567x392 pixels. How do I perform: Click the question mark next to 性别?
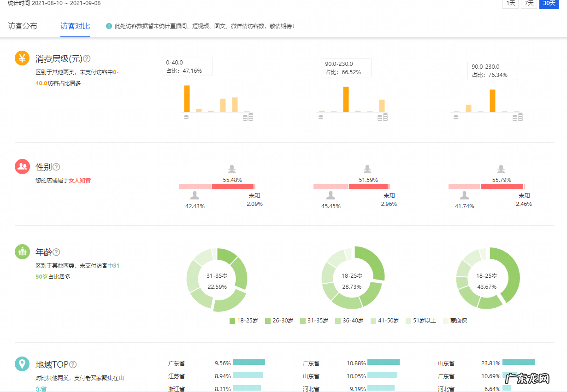(x=56, y=167)
